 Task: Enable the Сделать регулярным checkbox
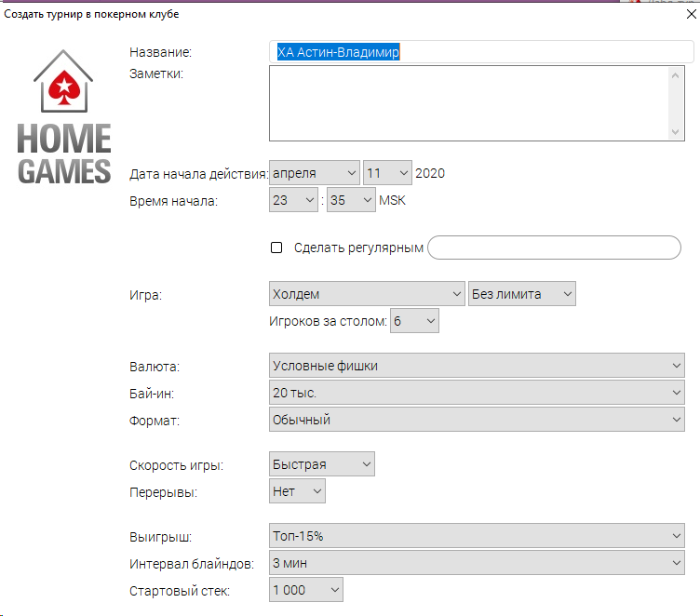pos(276,248)
